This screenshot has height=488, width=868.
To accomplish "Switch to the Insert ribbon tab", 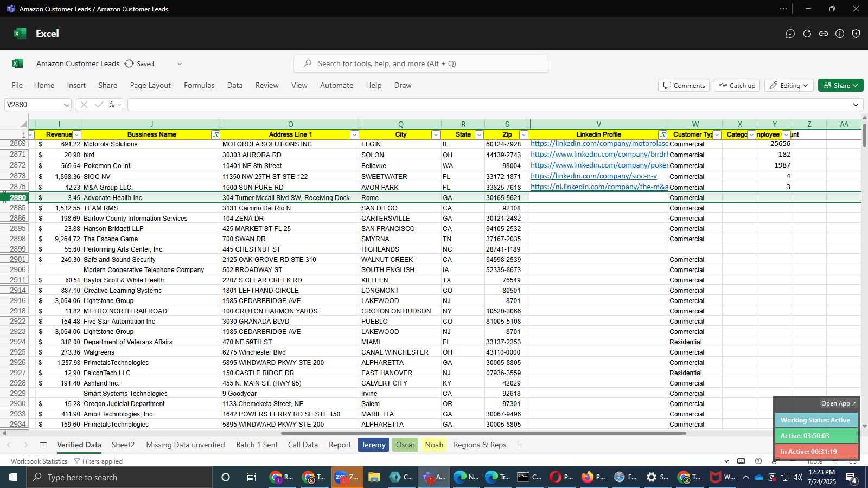I will point(76,85).
